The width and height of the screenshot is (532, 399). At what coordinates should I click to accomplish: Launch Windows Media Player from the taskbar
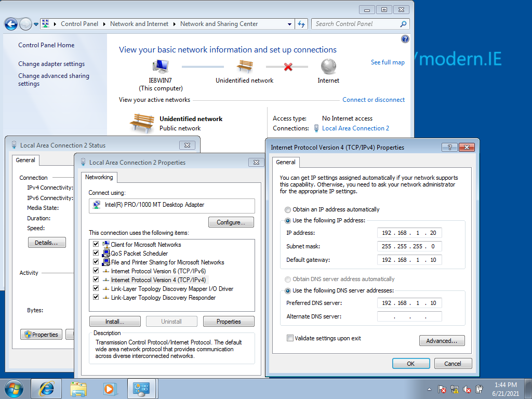[109, 388]
